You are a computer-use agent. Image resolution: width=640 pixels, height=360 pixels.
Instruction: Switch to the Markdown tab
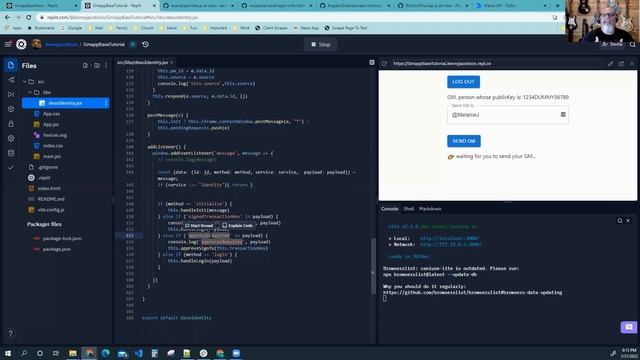[x=430, y=209]
